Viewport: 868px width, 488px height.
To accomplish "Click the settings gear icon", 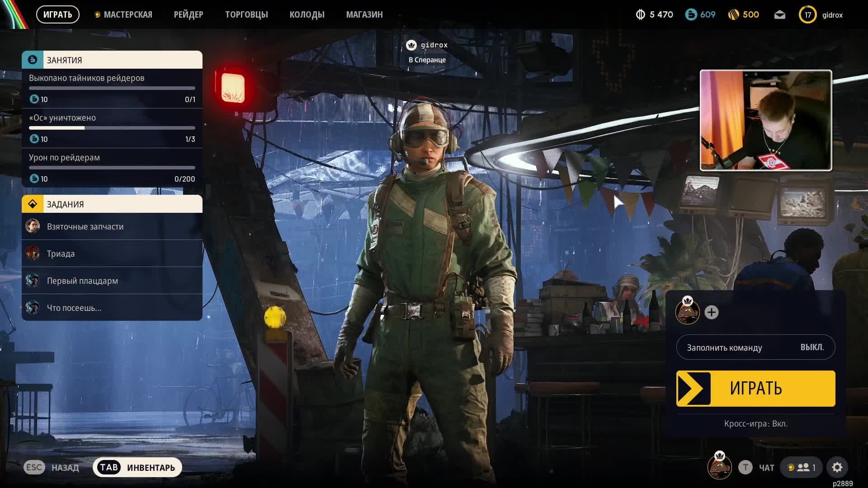I will coord(837,467).
